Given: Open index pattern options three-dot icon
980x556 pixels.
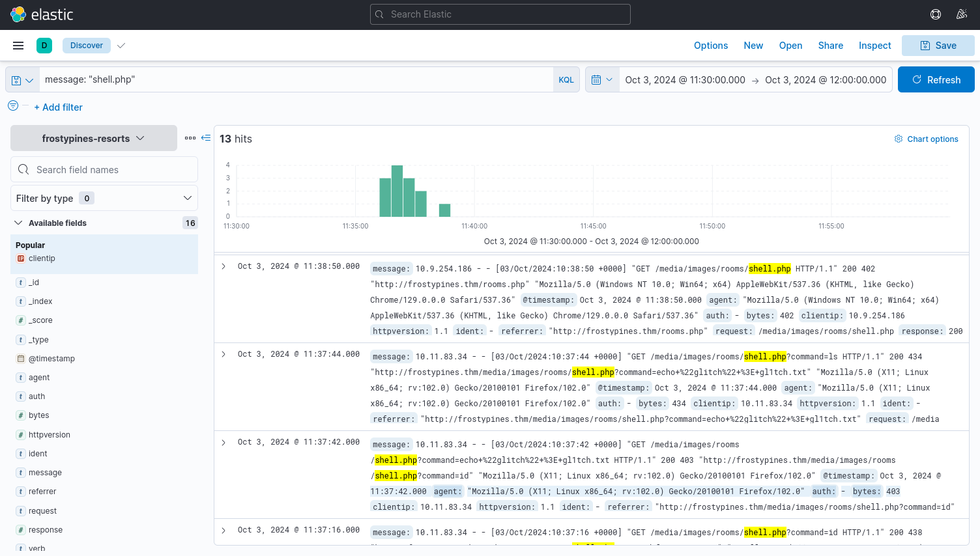Looking at the screenshot, I should [190, 138].
